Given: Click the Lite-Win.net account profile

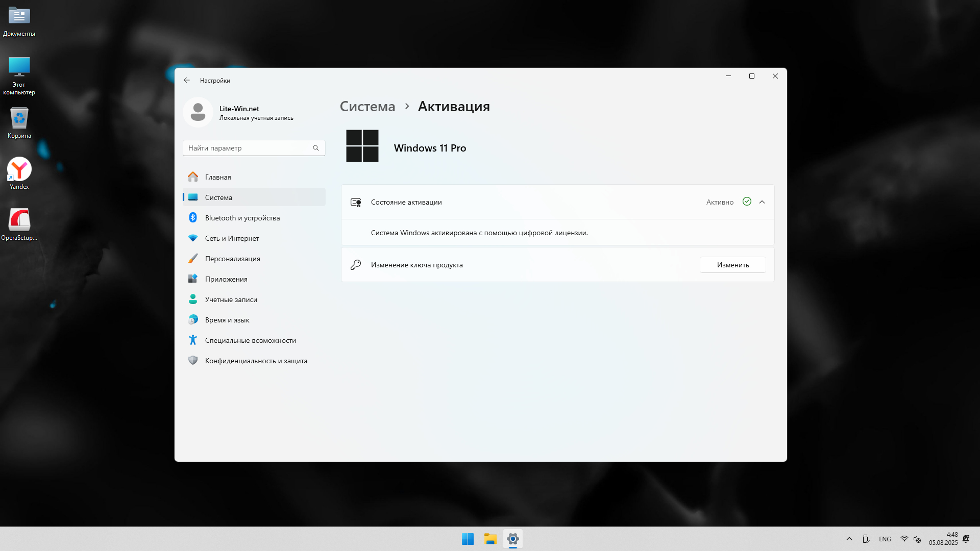Looking at the screenshot, I should 240,112.
